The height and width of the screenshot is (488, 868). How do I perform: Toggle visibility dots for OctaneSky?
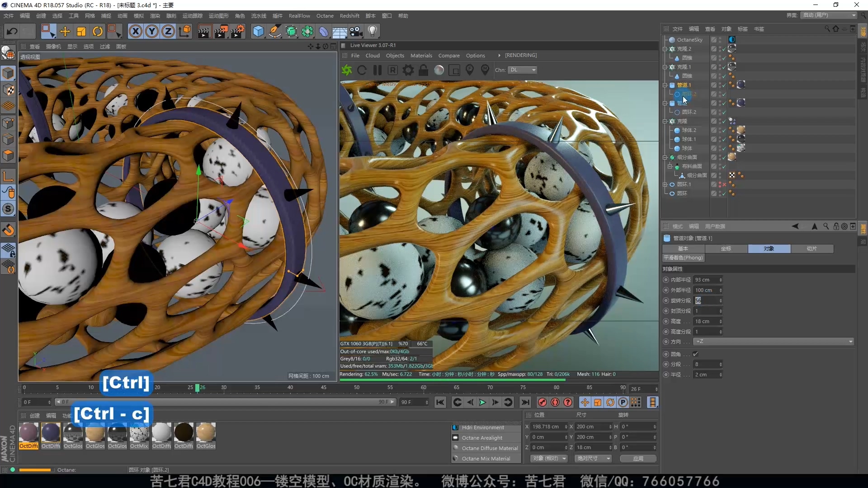coord(721,40)
